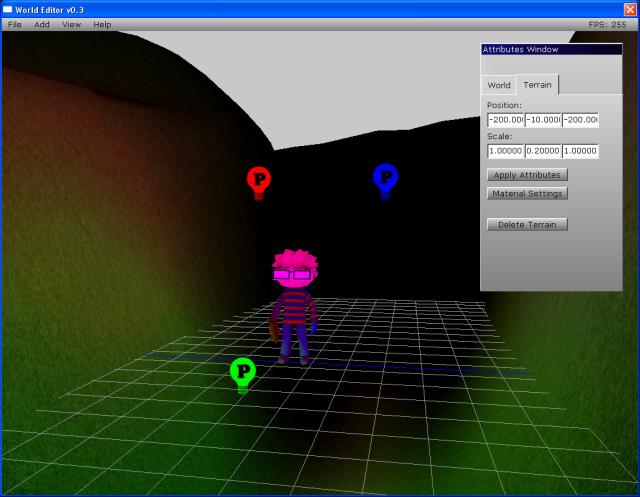640x497 pixels.
Task: Open the Add menu
Action: (x=42, y=24)
